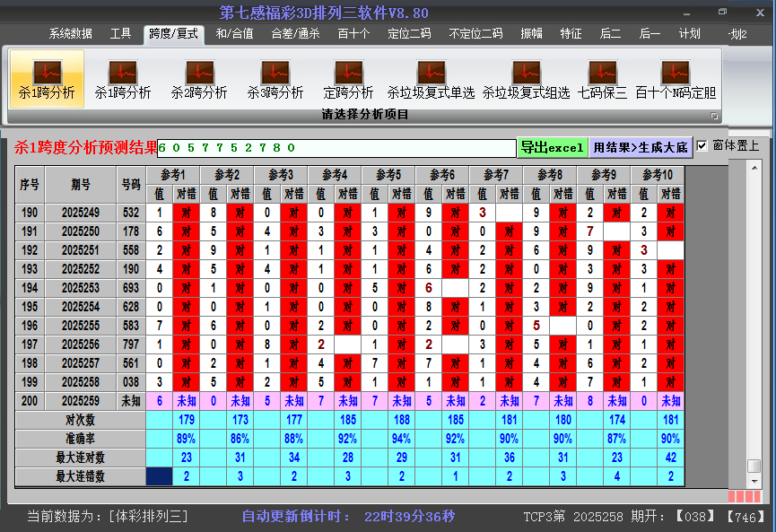The height and width of the screenshot is (532, 776).
Task: Click the table scrollbar down arrow
Action: [754, 481]
